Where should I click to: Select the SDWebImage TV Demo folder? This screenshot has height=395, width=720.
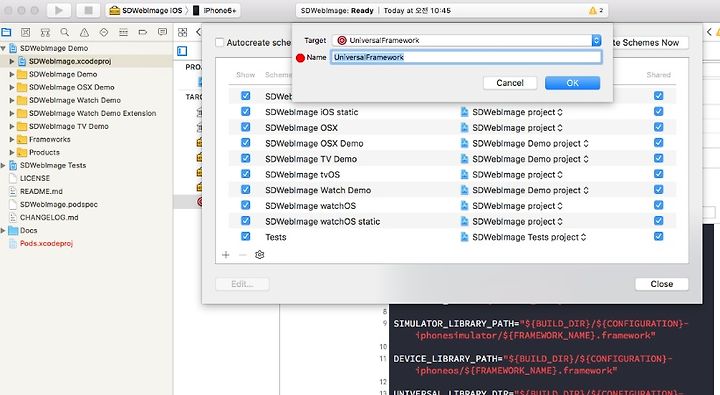coord(68,126)
